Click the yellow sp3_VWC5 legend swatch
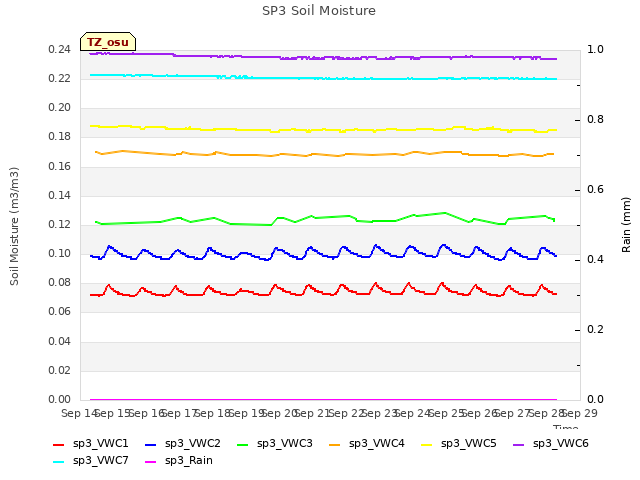The width and height of the screenshot is (640, 480). click(x=427, y=444)
